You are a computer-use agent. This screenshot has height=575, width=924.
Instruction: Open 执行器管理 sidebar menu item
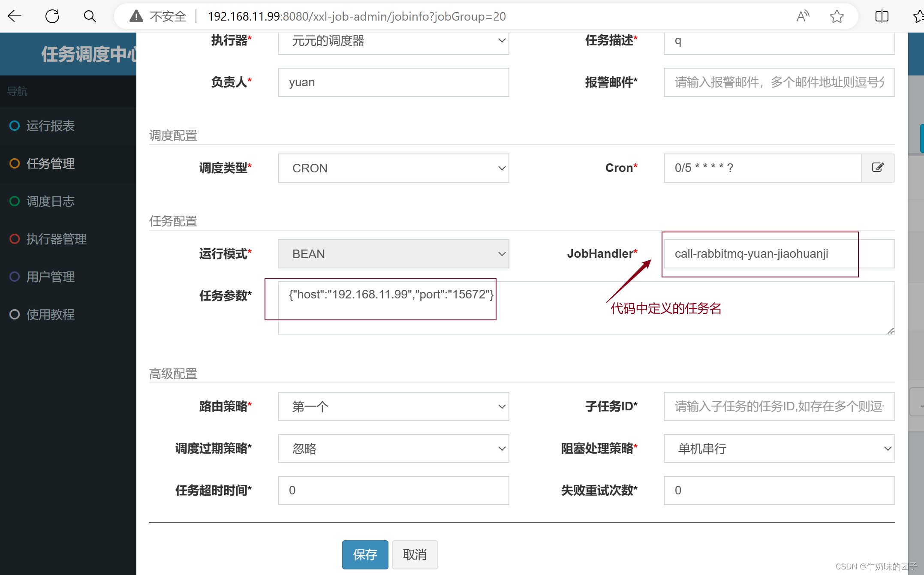click(x=56, y=239)
